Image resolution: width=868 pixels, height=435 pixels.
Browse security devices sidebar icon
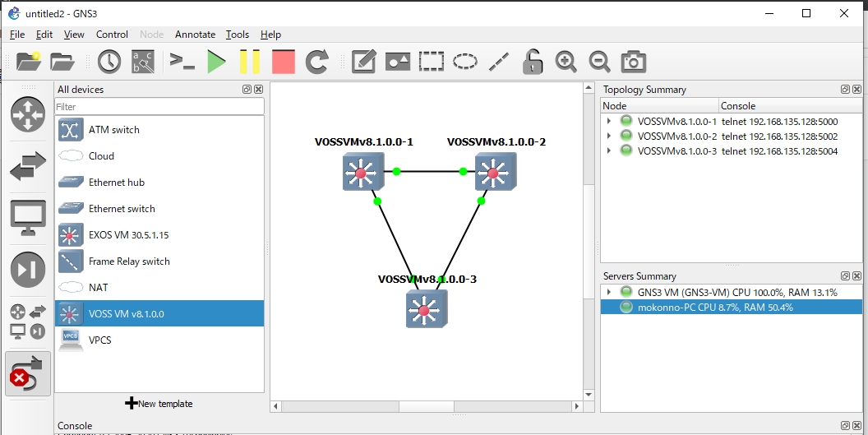pos(28,270)
